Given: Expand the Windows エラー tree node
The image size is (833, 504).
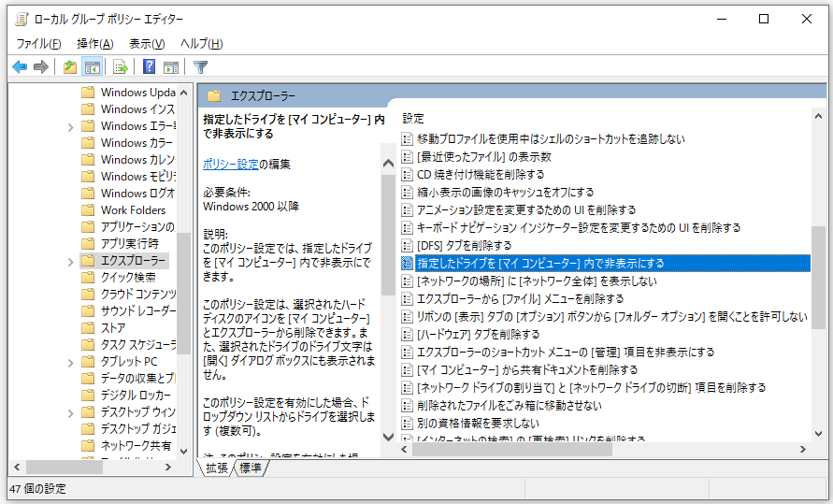Looking at the screenshot, I should pyautogui.click(x=71, y=127).
